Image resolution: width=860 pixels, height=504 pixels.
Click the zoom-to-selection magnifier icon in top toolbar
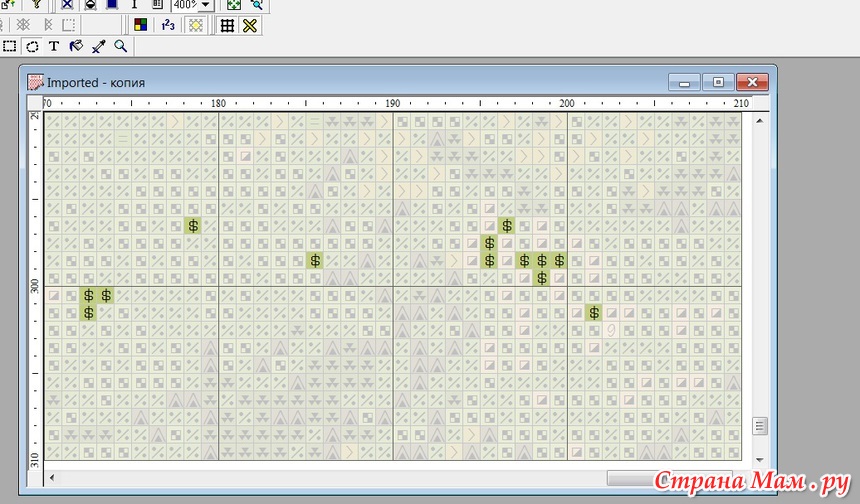tap(257, 5)
